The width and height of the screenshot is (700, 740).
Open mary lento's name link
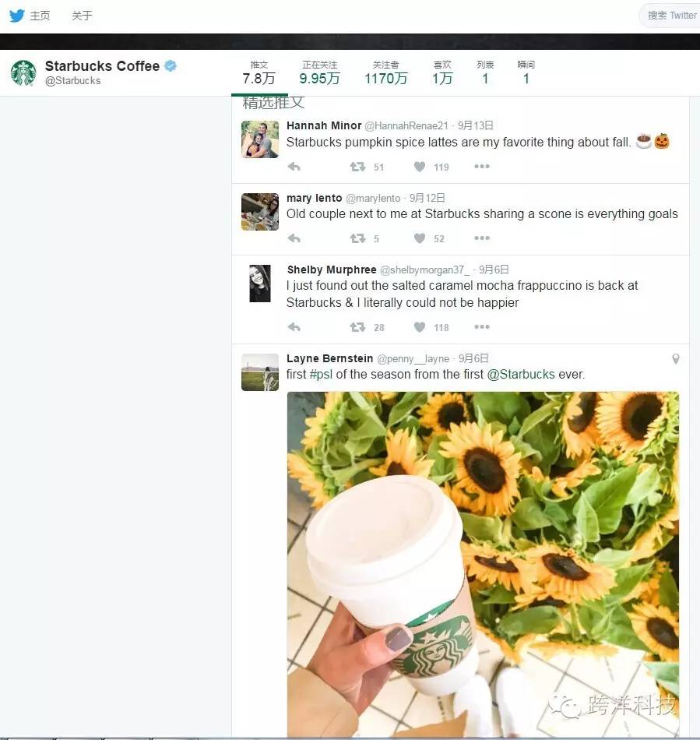(x=314, y=198)
